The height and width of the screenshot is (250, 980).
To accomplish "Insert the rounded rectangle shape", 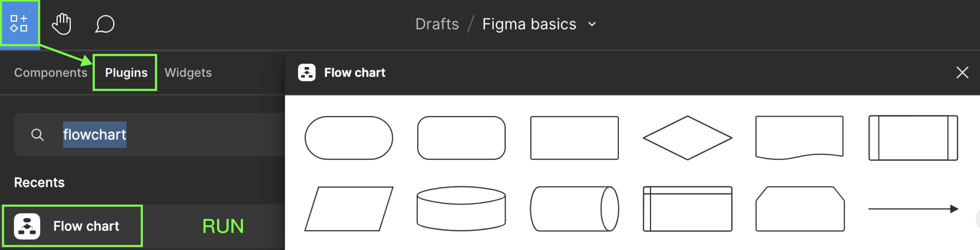I will pyautogui.click(x=461, y=138).
